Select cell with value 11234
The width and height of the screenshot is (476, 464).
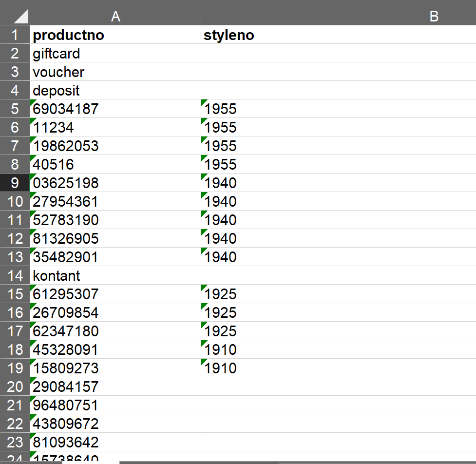click(x=115, y=127)
